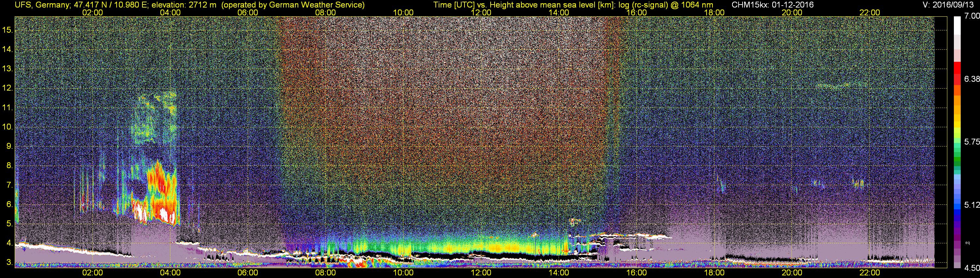Select the 02:00 label on the top time axis
This screenshot has width=980, height=278.
click(x=92, y=12)
